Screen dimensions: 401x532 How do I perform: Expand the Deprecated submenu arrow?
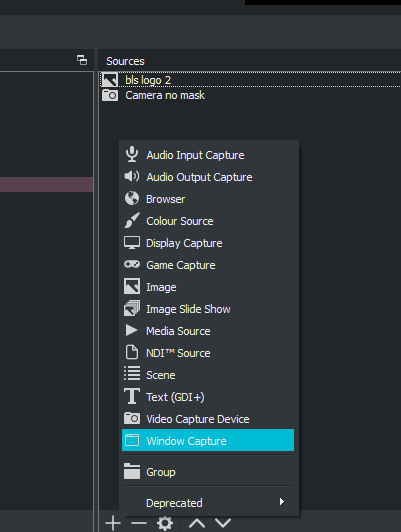(x=282, y=501)
